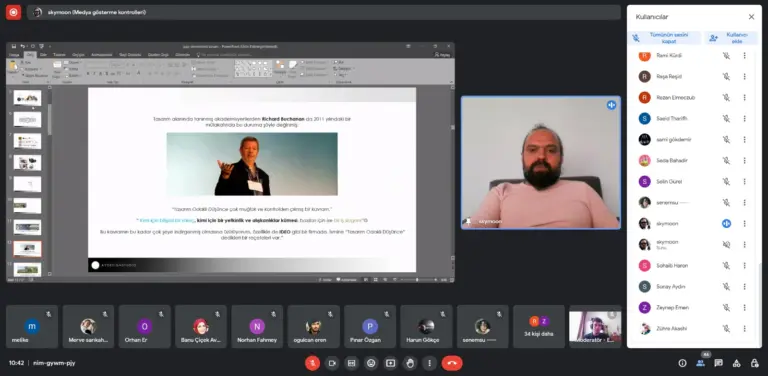Leave the call with the red hang-up button

tap(452, 363)
